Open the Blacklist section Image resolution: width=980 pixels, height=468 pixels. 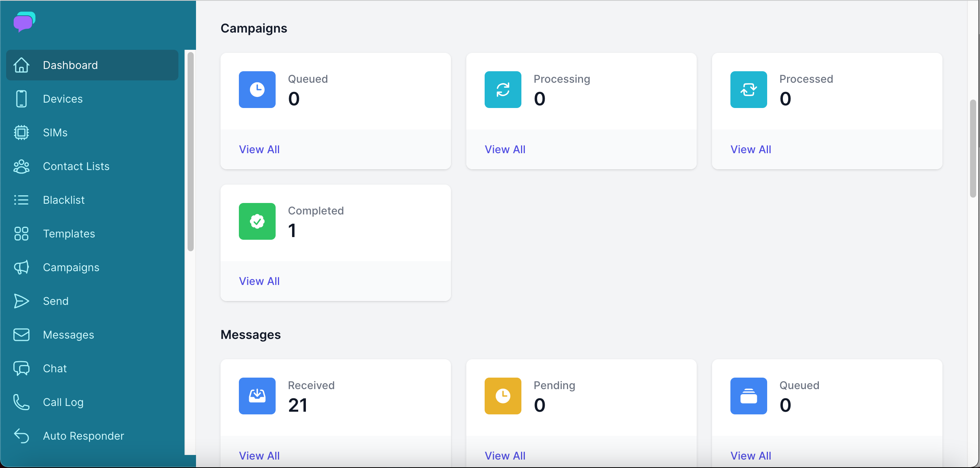click(64, 200)
